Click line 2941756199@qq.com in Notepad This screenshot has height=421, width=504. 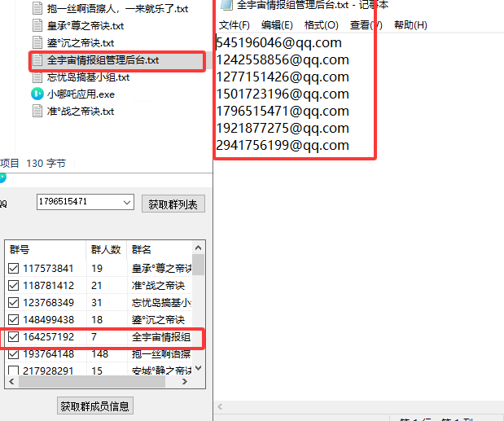click(283, 145)
